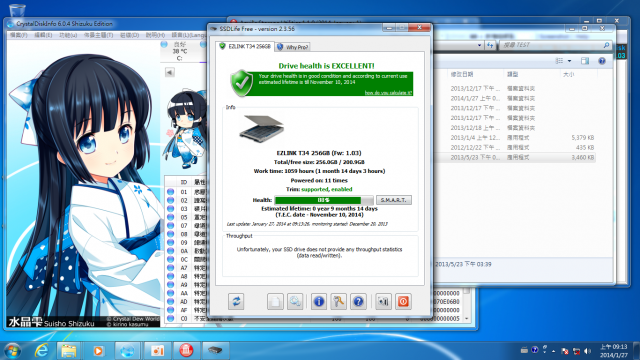Click the 'Total/free size' line in SSDLife
The width and height of the screenshot is (640, 360).
(x=319, y=162)
